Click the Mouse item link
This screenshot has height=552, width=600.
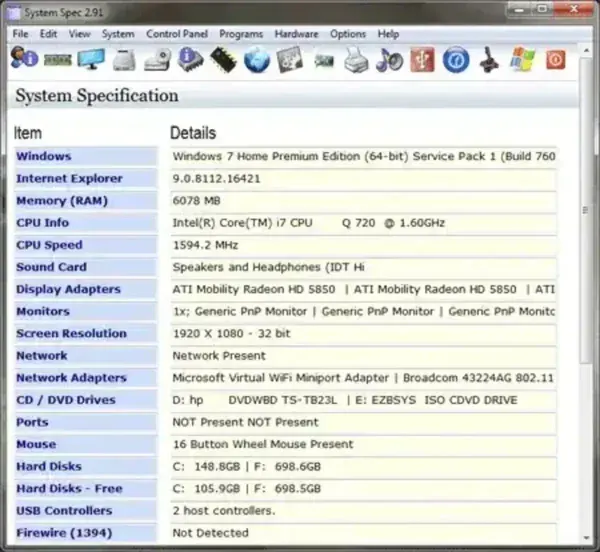pos(36,445)
